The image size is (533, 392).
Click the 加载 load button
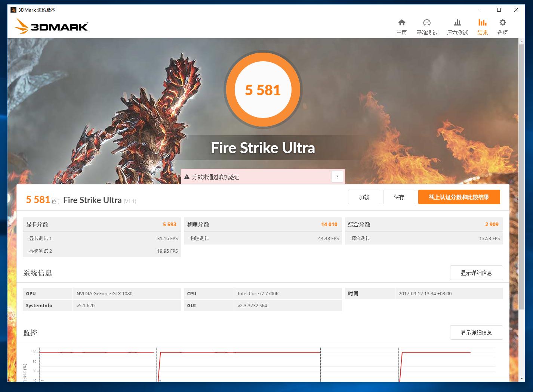tap(364, 197)
